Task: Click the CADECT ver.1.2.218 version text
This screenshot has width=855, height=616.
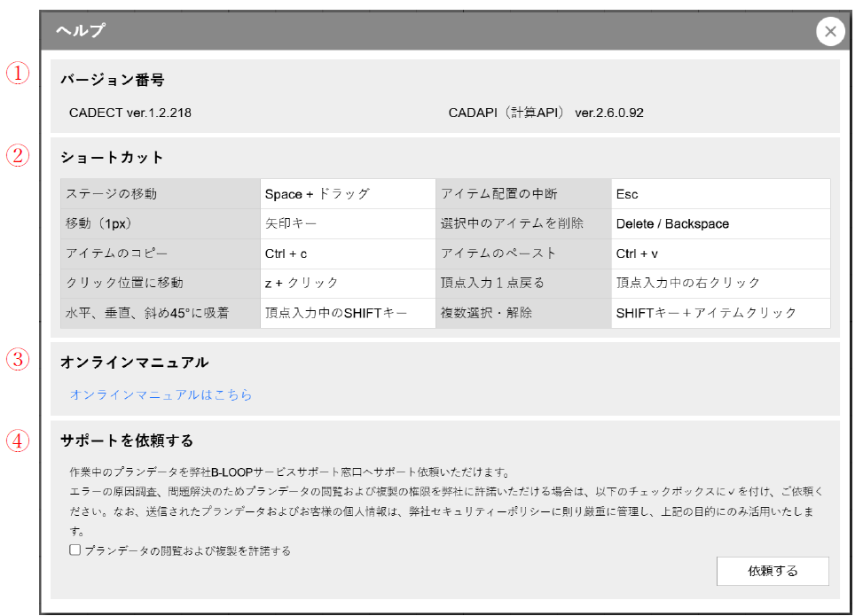Action: [130, 113]
